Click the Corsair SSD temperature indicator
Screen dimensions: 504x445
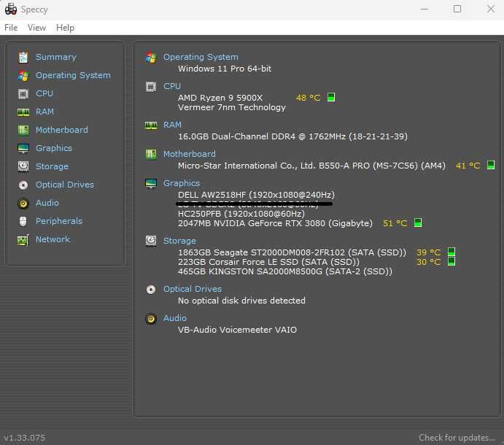tap(451, 261)
